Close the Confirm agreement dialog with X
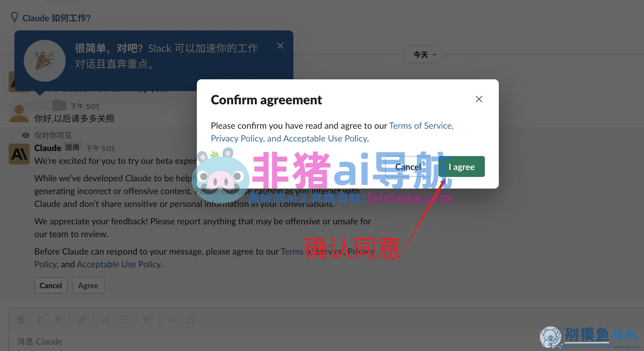644x351 pixels. point(479,99)
